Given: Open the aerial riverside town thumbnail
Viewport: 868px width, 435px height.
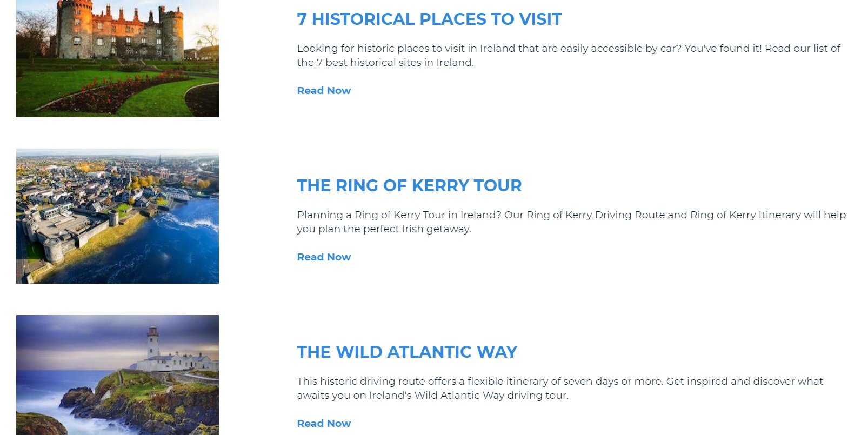Looking at the screenshot, I should (117, 216).
